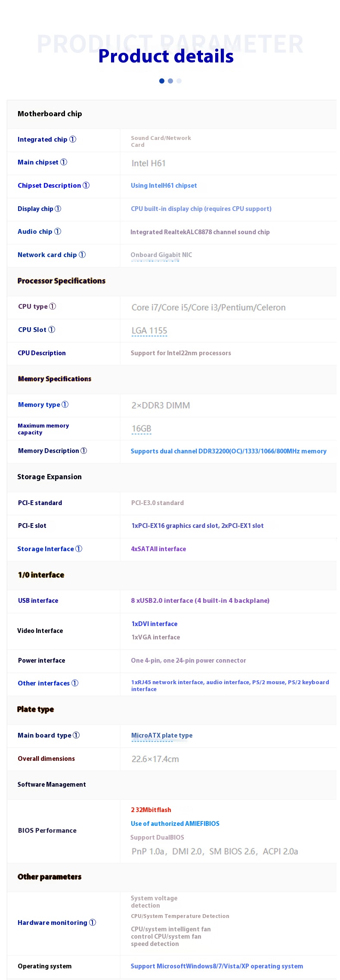The width and height of the screenshot is (340, 980).
Task: Select the first dark blue carousel dot
Action: click(162, 81)
